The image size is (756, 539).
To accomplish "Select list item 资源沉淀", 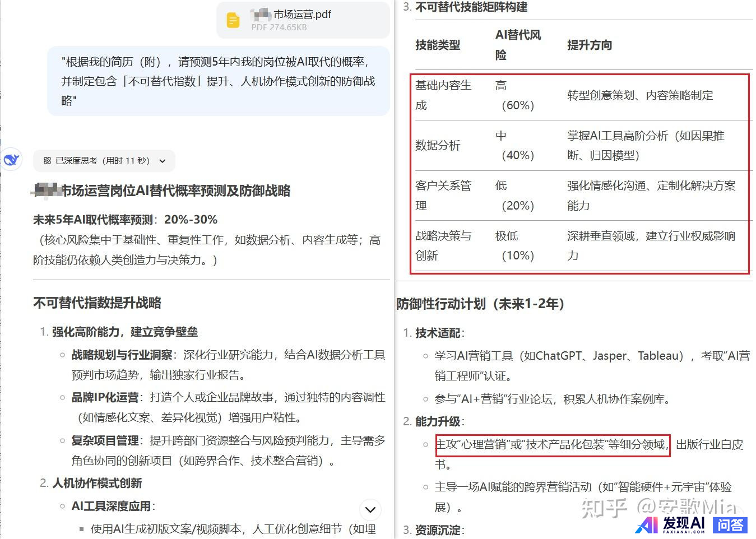I will click(438, 530).
